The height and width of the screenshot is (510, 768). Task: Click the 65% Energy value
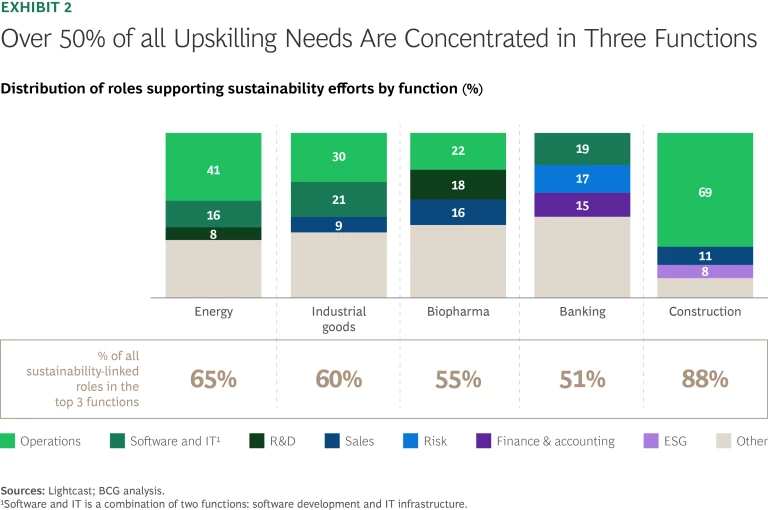click(x=213, y=380)
